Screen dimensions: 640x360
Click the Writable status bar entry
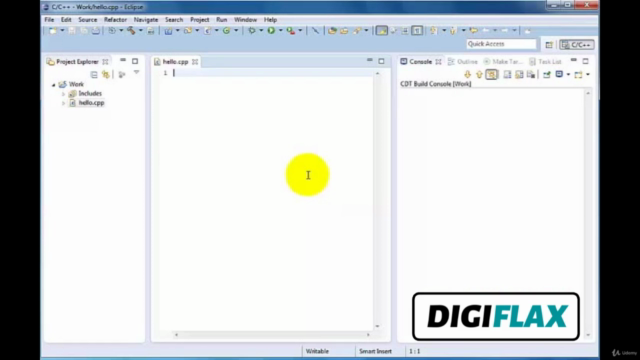(x=317, y=351)
